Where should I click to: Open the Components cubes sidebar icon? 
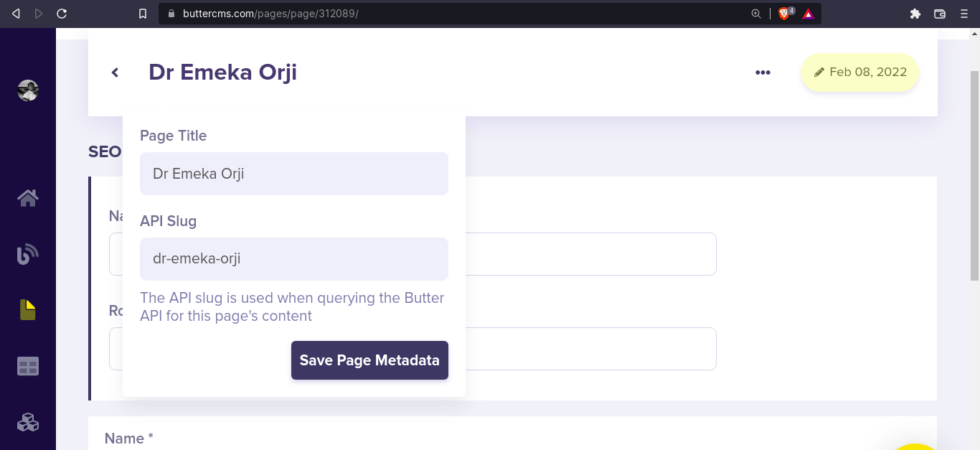[28, 422]
